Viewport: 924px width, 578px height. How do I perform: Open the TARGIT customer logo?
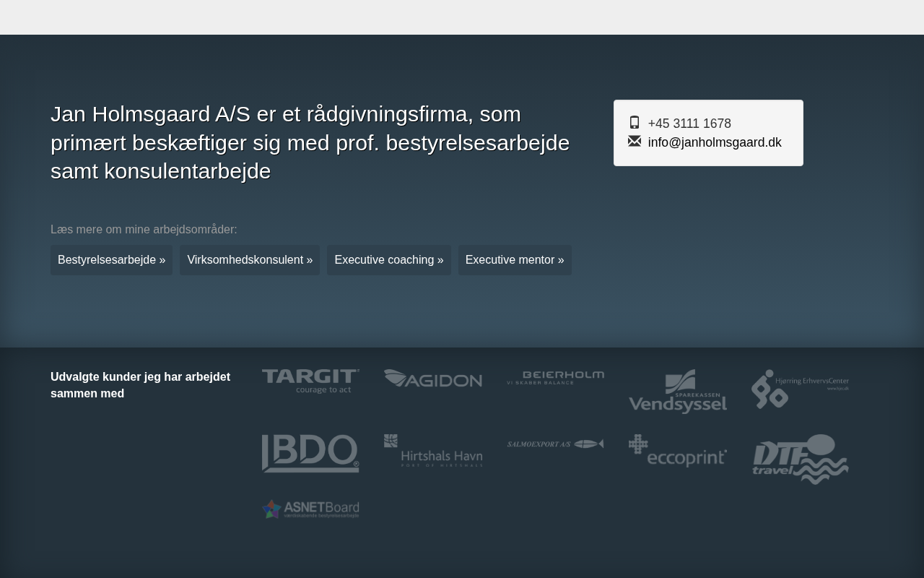point(310,381)
